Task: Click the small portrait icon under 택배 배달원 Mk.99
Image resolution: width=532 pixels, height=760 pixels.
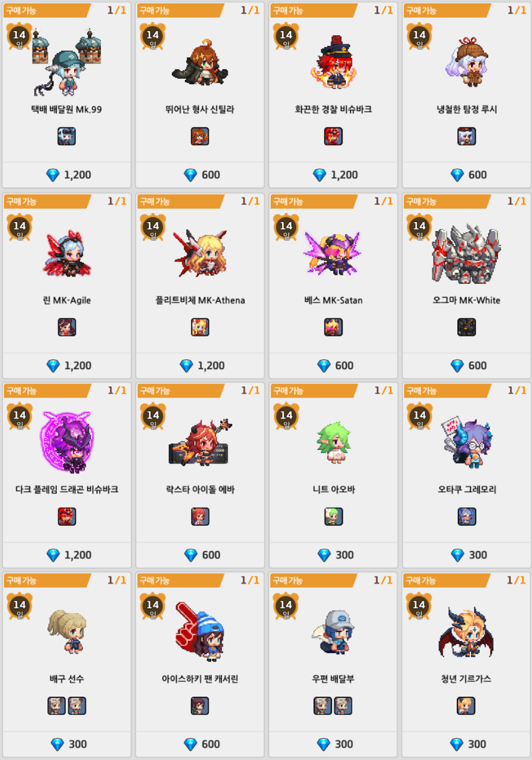Action: tap(67, 136)
